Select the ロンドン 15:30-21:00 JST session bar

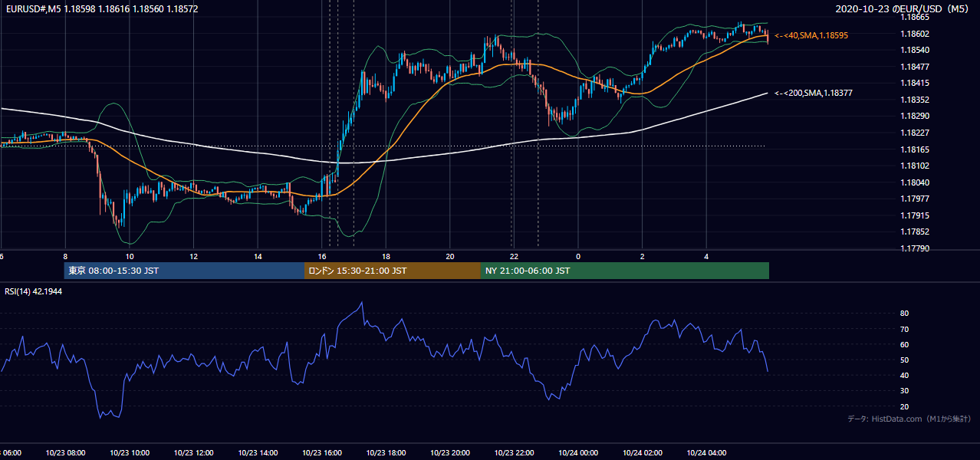click(x=393, y=271)
